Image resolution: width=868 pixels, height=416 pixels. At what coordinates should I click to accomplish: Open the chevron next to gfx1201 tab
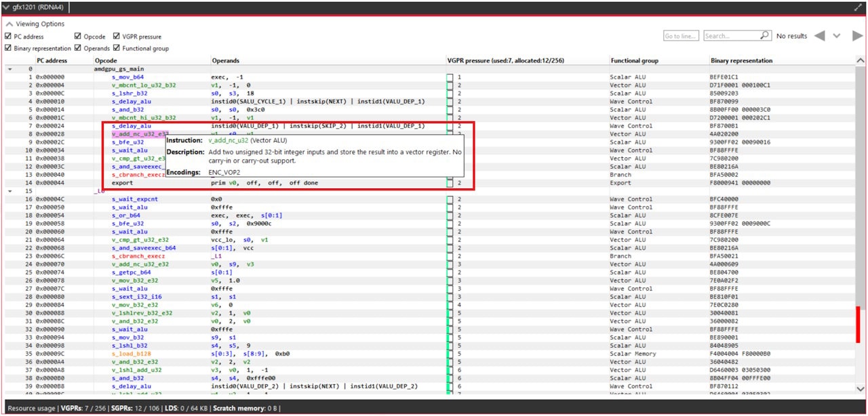[7, 9]
